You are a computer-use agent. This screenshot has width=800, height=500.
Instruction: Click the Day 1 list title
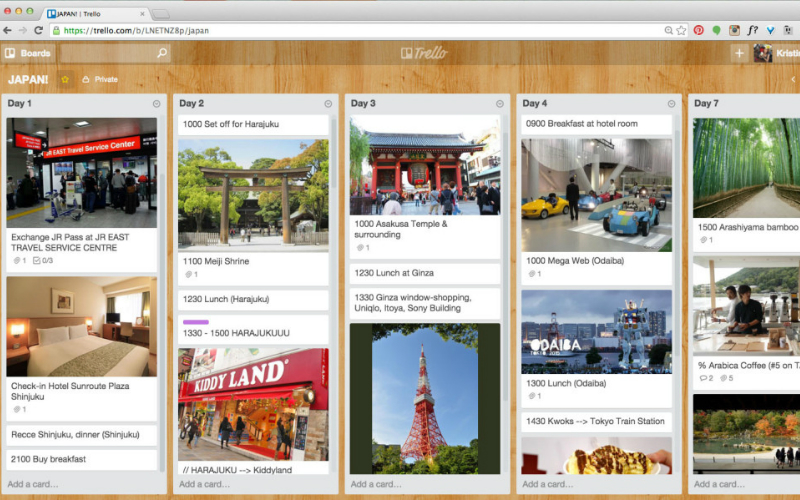[19, 104]
